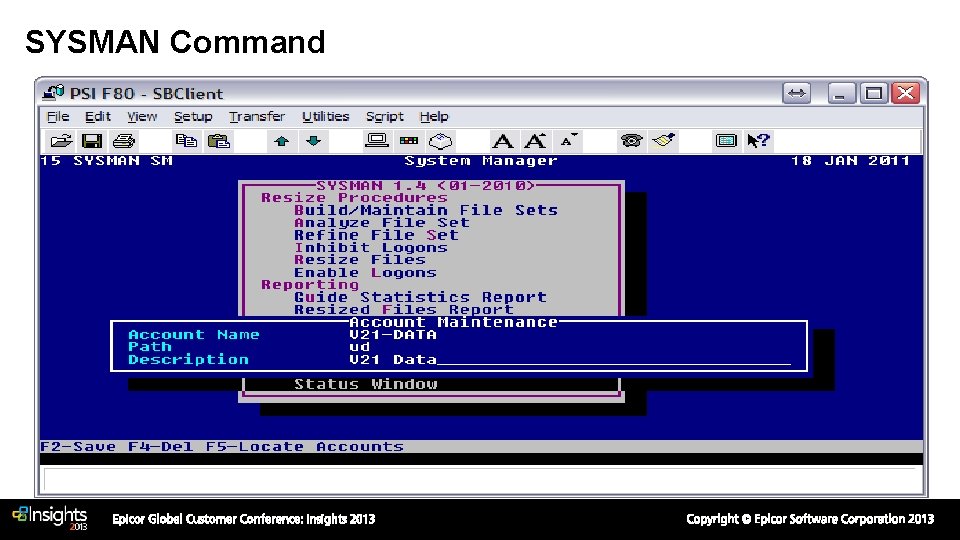Click the computer terminal toolbar icon

click(x=377, y=141)
